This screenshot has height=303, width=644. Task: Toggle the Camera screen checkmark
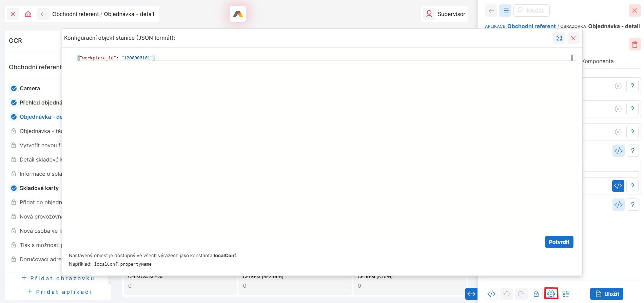point(14,88)
